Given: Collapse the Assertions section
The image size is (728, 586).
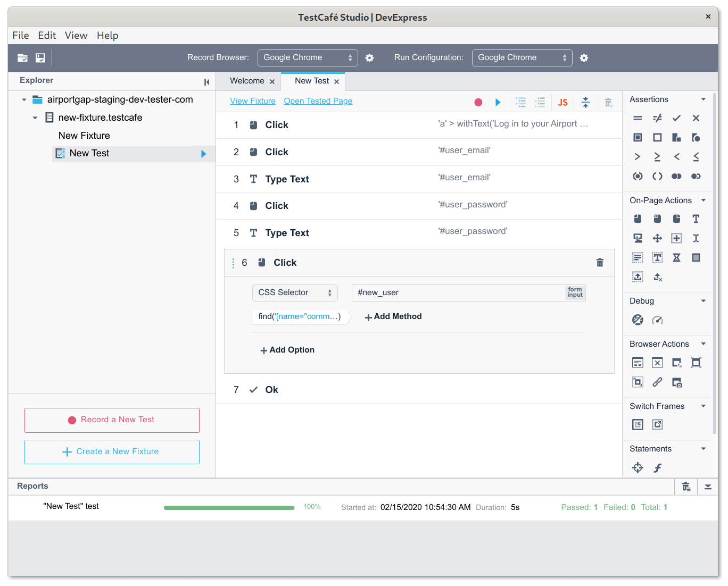Looking at the screenshot, I should 704,99.
